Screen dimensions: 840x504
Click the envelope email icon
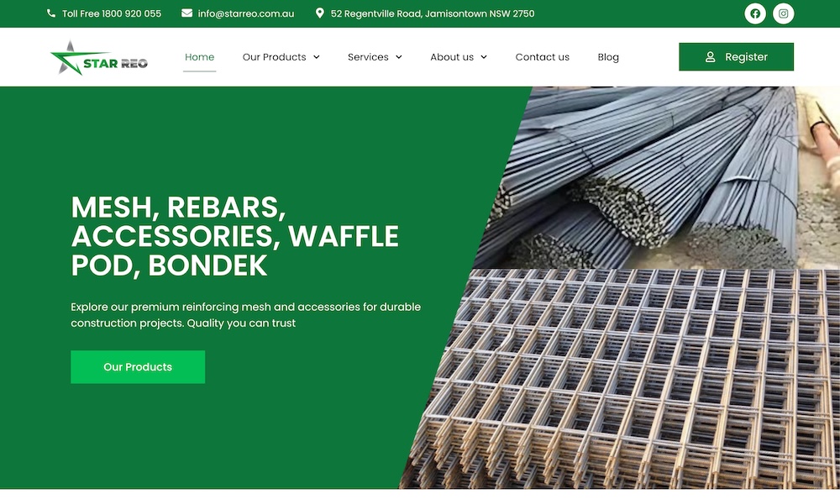pos(186,13)
